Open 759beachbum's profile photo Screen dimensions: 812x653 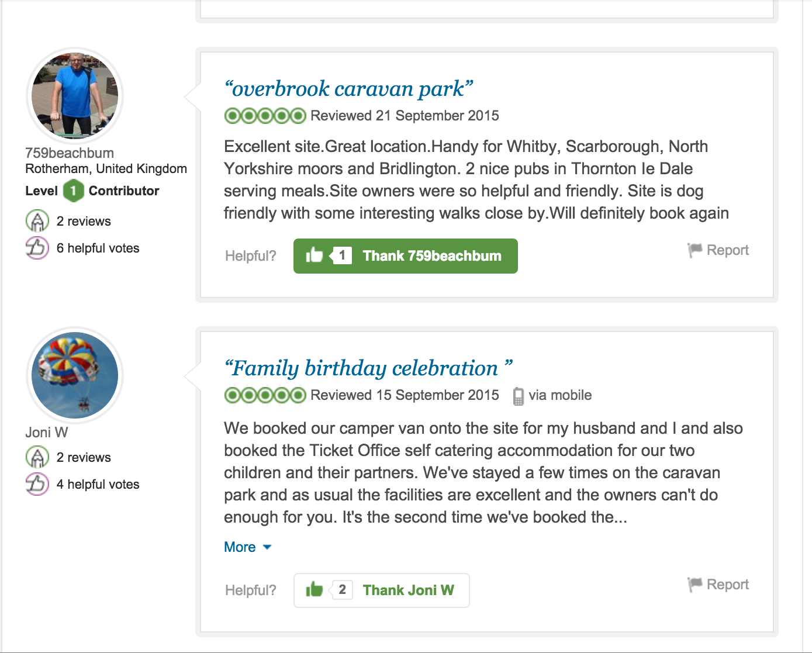coord(75,95)
